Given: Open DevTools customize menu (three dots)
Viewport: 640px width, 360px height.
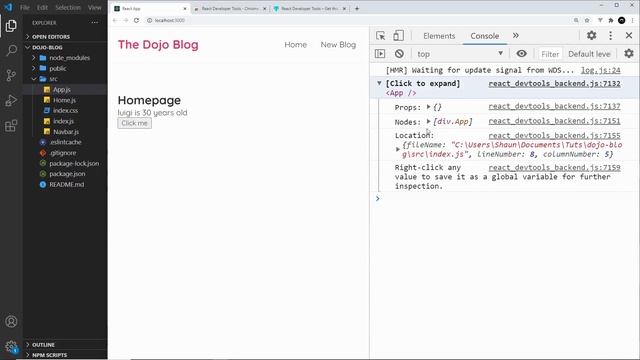Looking at the screenshot, I should 611,36.
